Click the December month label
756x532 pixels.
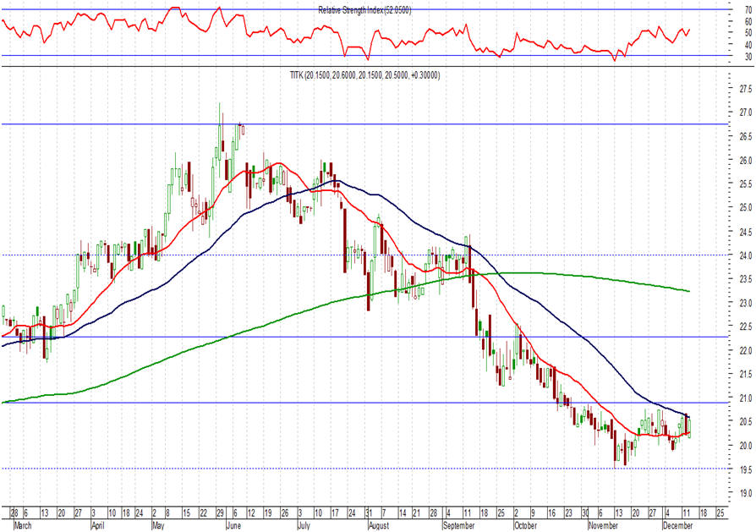click(677, 525)
